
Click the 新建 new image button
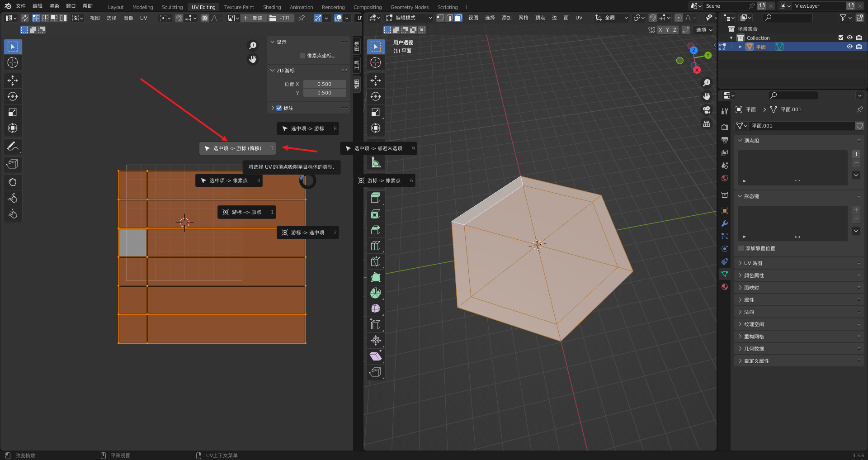253,18
